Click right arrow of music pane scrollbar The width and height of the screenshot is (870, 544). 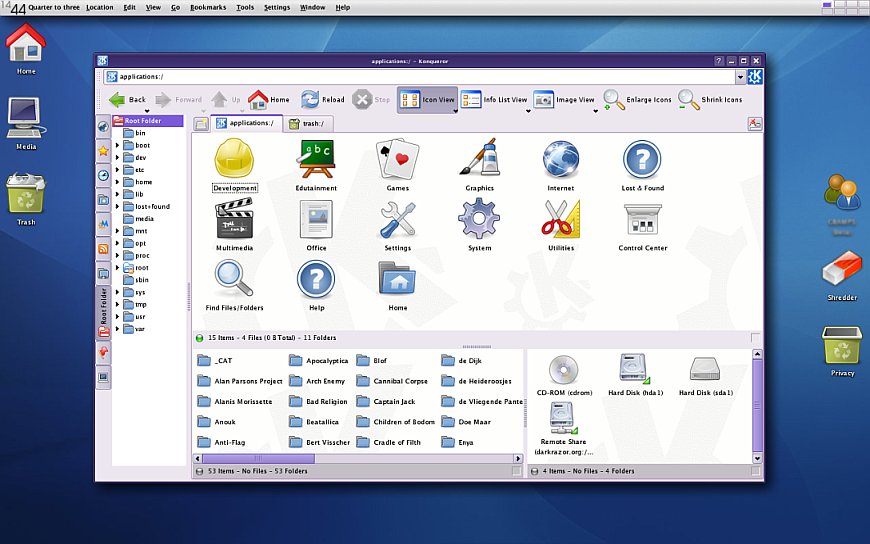[x=518, y=459]
